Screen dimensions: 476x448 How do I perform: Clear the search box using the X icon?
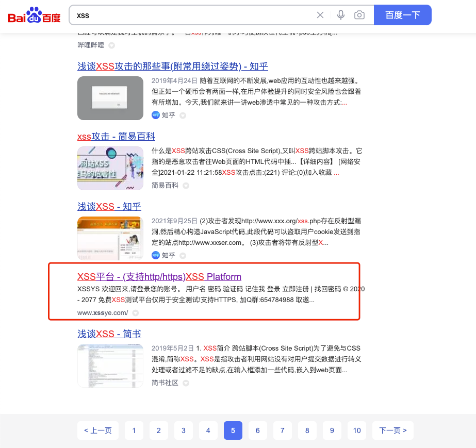320,15
